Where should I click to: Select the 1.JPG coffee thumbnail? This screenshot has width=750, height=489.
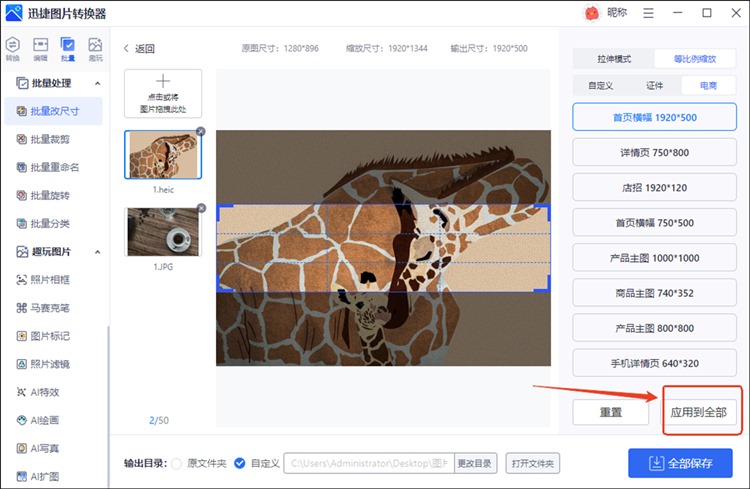pos(162,233)
